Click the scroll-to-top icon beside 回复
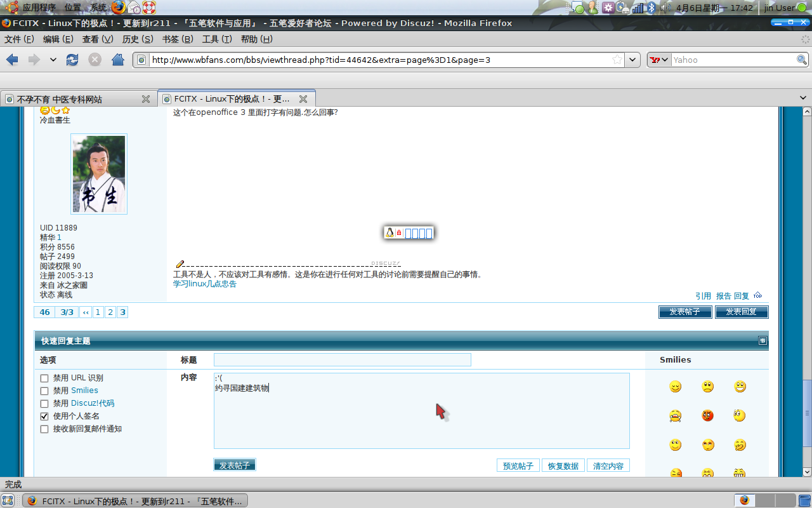 [757, 295]
